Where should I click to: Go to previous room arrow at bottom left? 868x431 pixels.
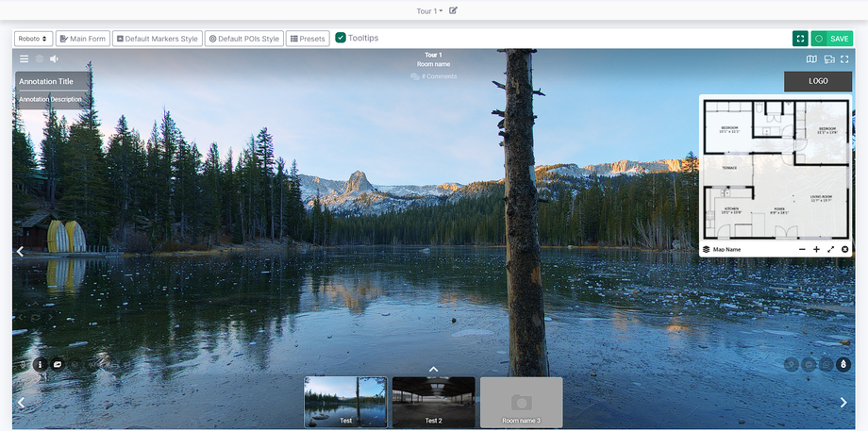coord(21,403)
